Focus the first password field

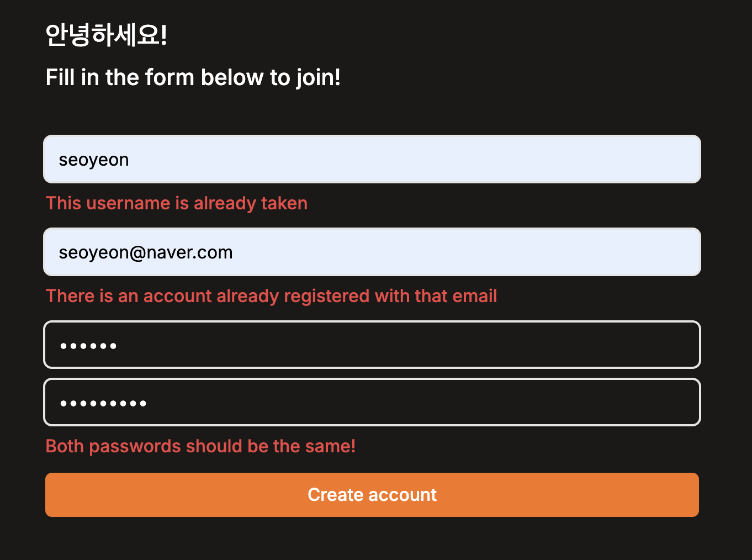(372, 345)
